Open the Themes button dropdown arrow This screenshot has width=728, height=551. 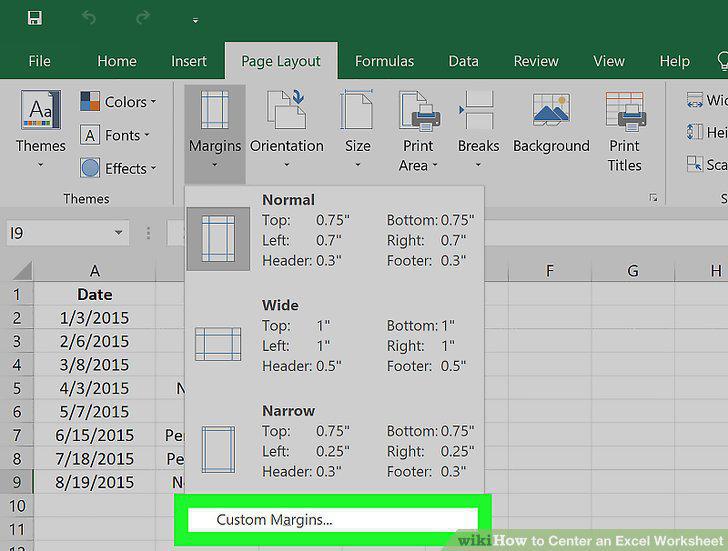point(40,165)
